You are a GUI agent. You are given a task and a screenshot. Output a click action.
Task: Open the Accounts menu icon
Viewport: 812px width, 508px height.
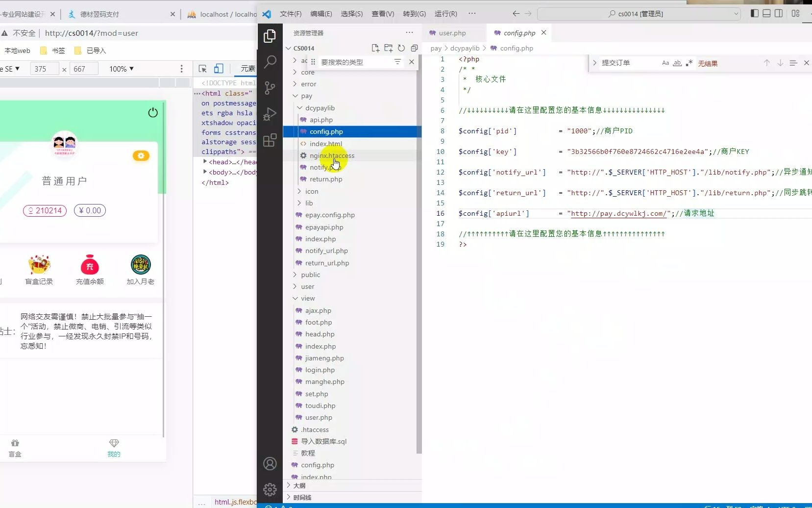[270, 463]
